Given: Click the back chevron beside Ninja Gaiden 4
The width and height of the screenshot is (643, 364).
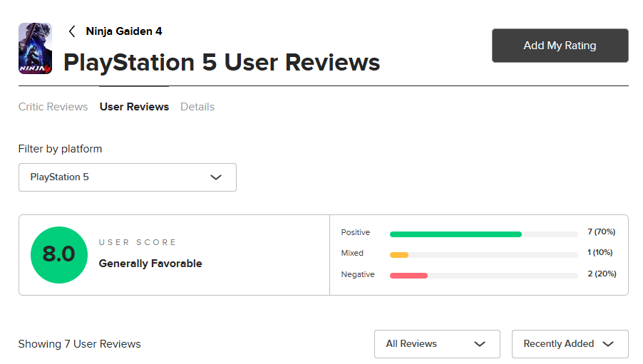Looking at the screenshot, I should pos(72,31).
